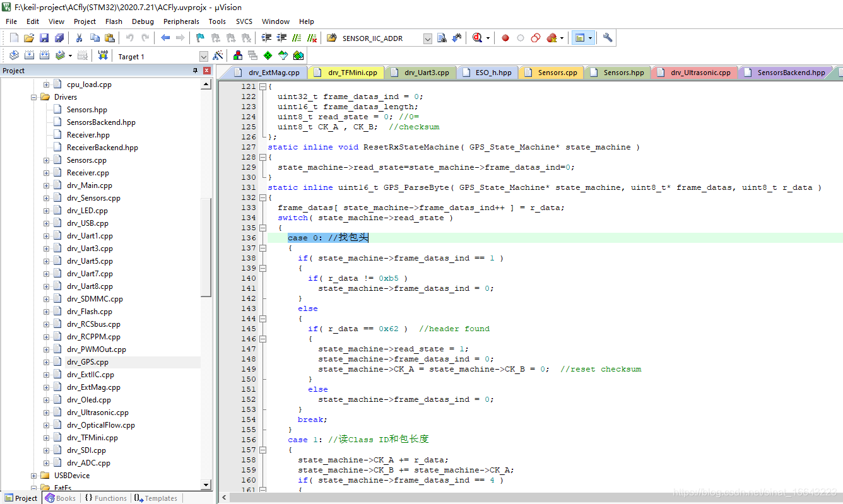This screenshot has width=843, height=504.
Task: Open the window layout dropdown arrow
Action: point(591,38)
